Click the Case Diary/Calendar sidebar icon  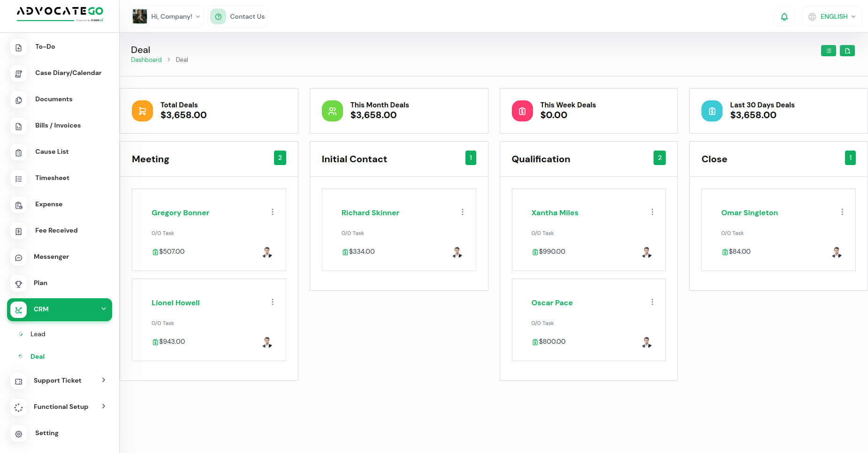pos(18,74)
